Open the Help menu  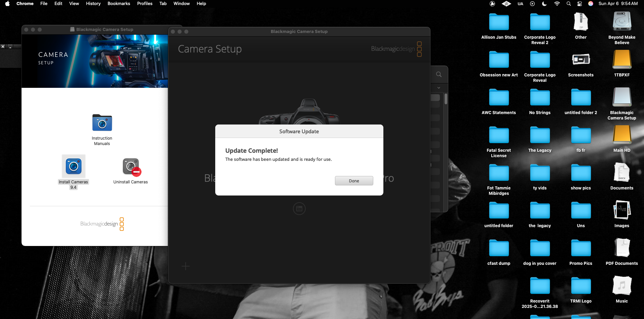pyautogui.click(x=201, y=3)
